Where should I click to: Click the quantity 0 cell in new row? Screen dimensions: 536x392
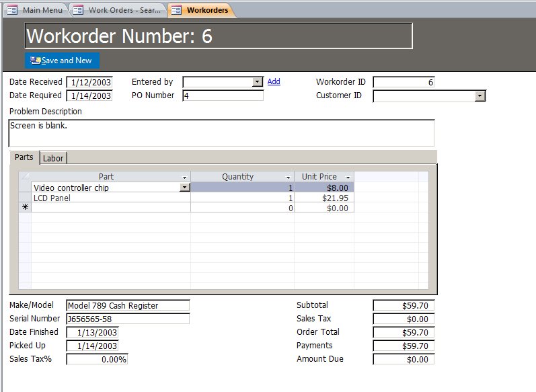242,208
